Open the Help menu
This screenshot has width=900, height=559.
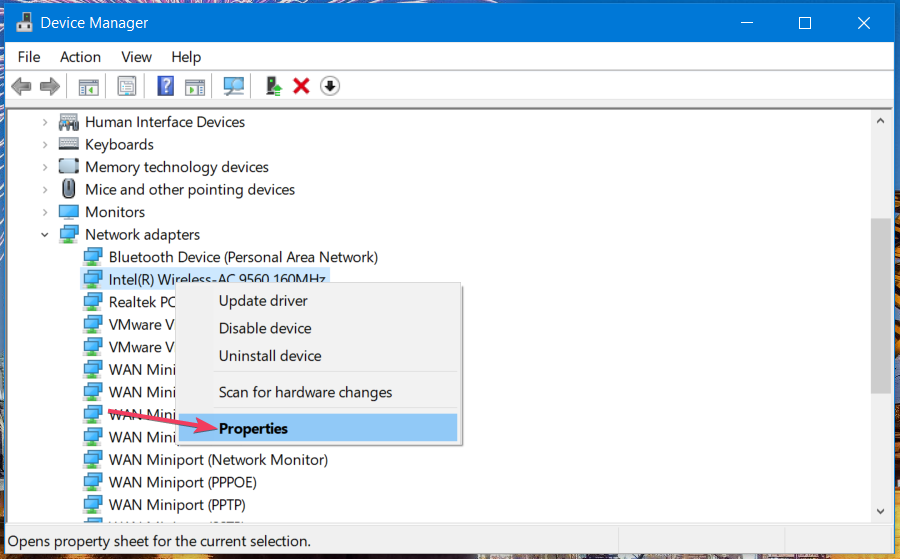point(186,57)
